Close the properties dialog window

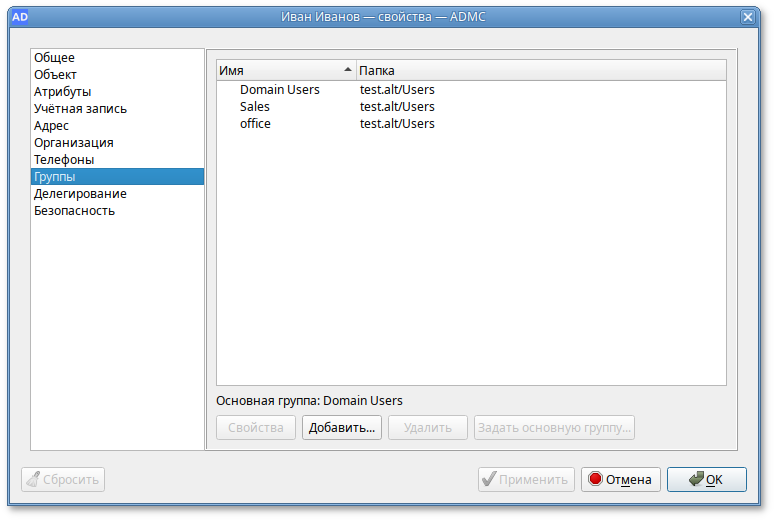click(x=747, y=17)
